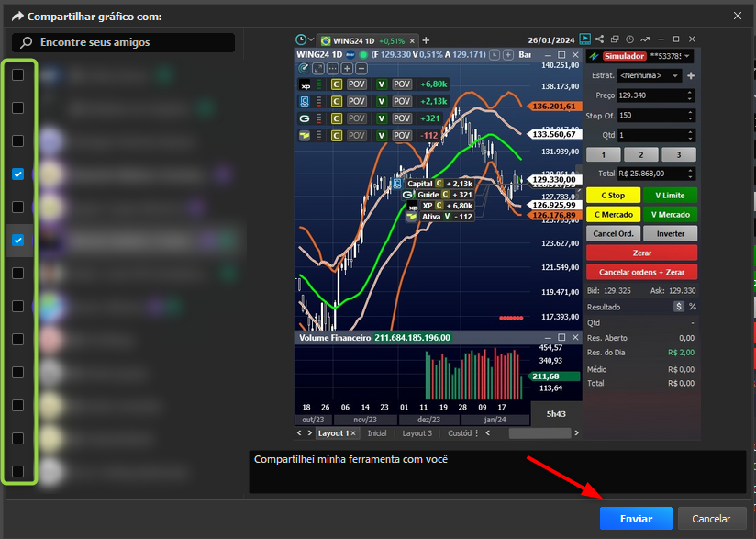Click the share arrow icon in dialog title
756x539 pixels.
tap(17, 17)
